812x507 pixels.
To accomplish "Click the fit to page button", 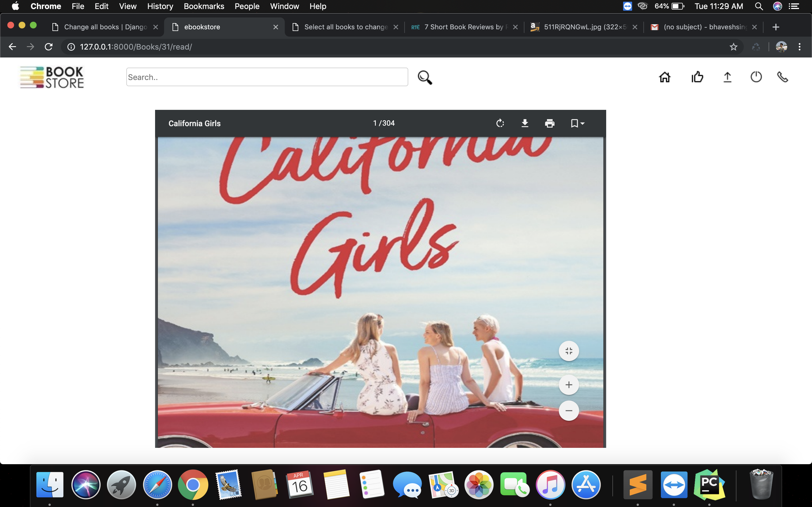I will pos(568,351).
